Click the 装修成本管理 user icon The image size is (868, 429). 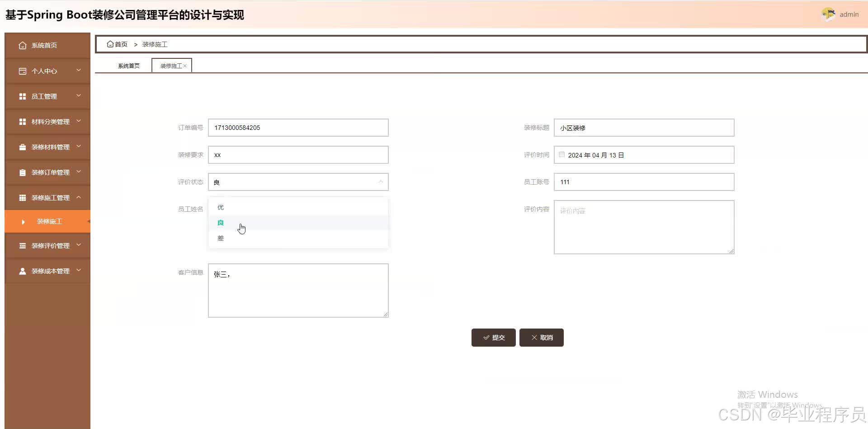(23, 271)
